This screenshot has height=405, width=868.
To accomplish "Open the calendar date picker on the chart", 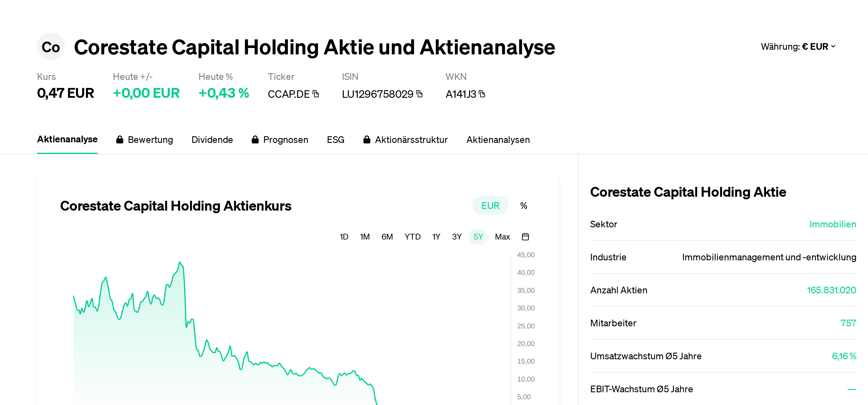I will coord(526,237).
